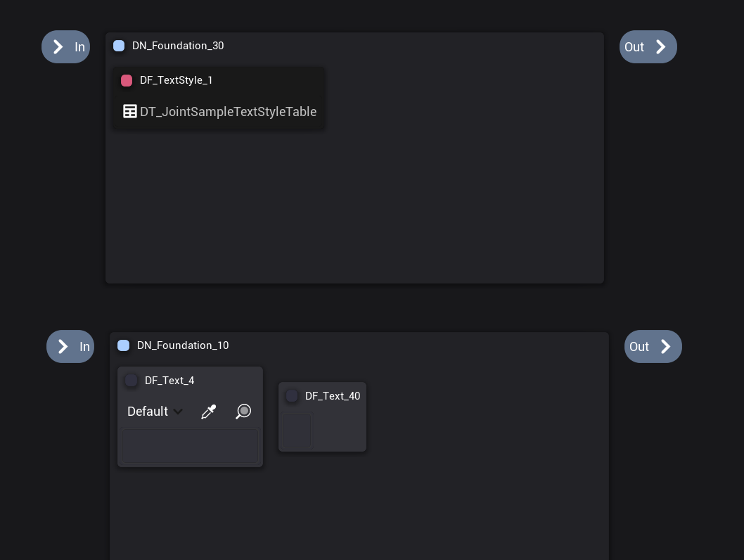Screen dimensions: 744x560
Task: Expand the Default dropdown arrow
Action: point(178,412)
